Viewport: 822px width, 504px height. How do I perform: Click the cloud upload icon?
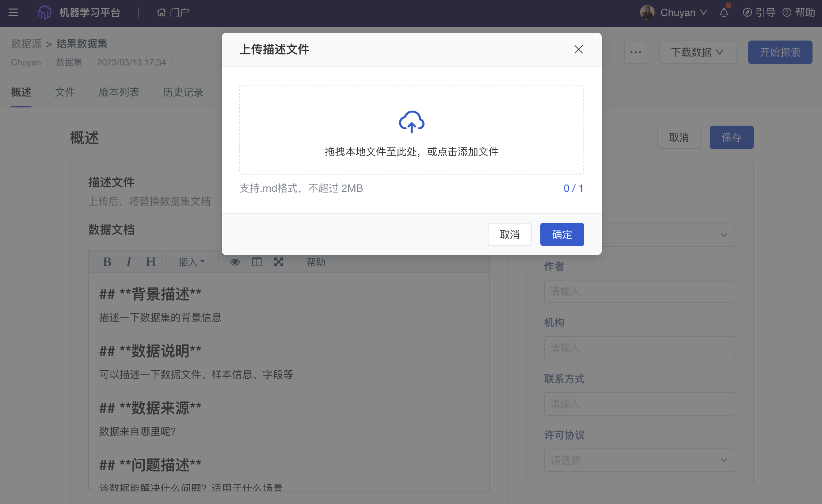411,122
